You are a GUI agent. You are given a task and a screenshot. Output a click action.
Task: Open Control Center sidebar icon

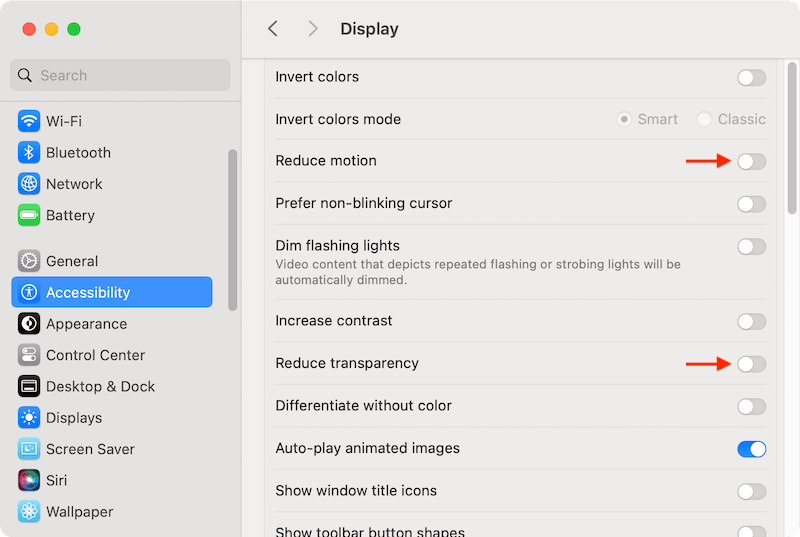point(29,355)
